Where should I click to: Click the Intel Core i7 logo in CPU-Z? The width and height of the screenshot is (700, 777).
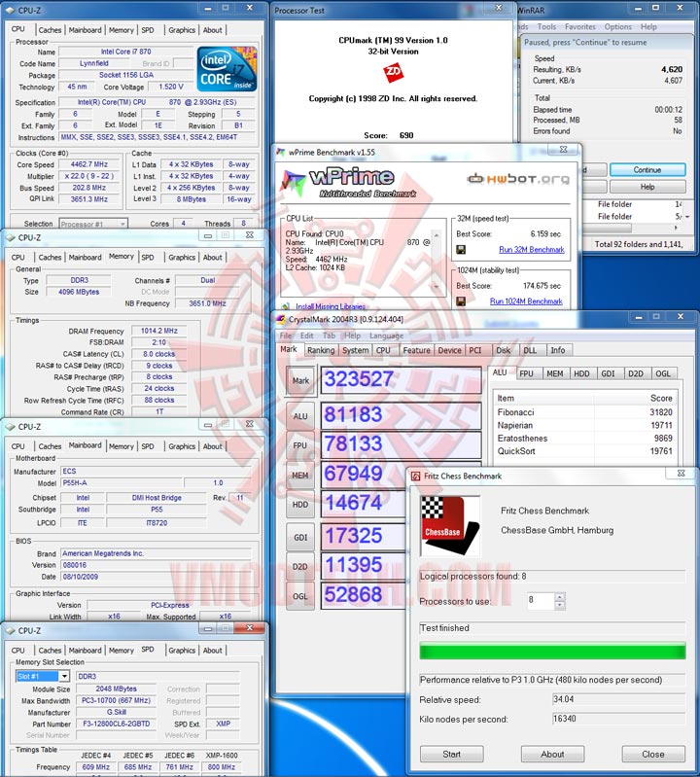[x=227, y=69]
